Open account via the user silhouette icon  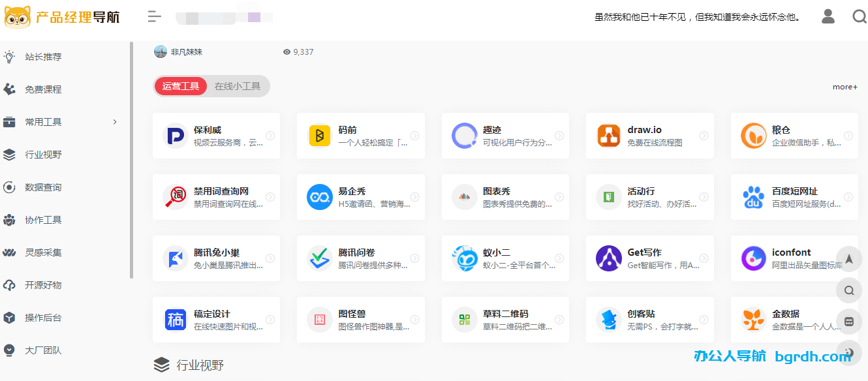828,16
